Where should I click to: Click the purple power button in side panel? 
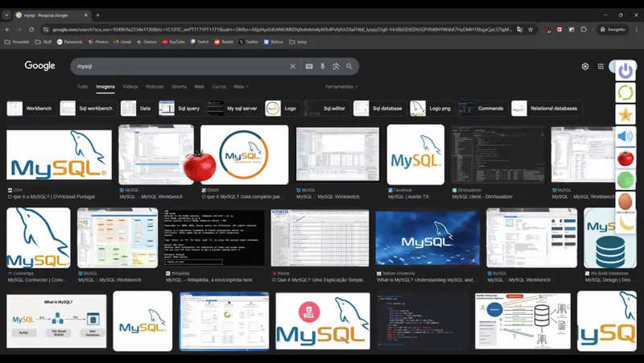(625, 71)
